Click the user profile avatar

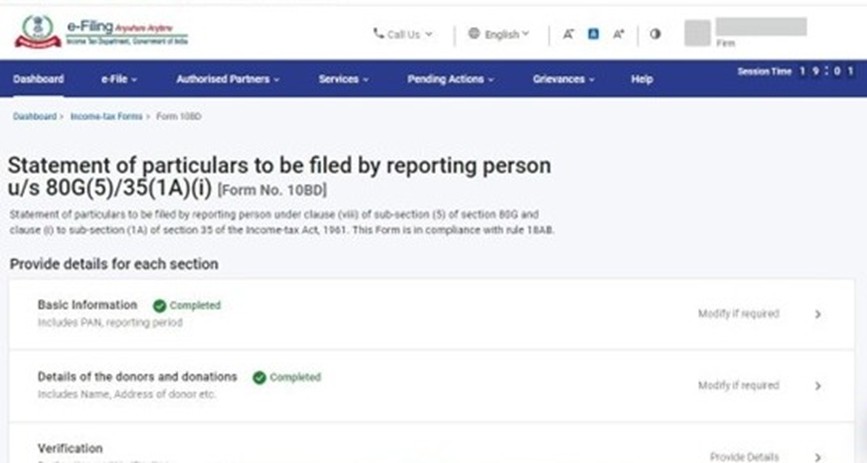[x=697, y=33]
